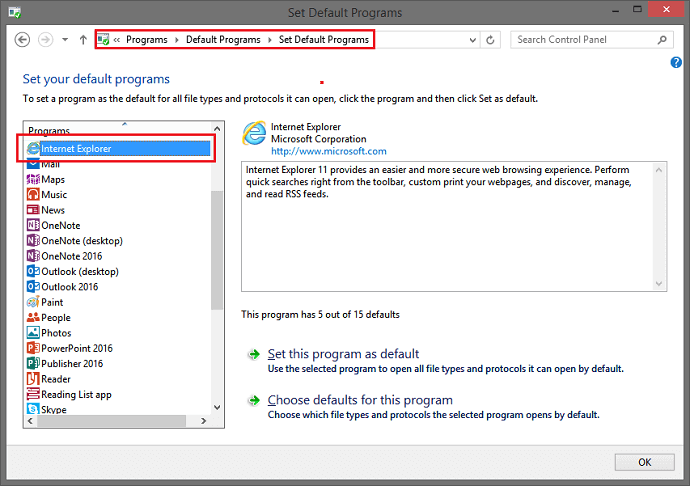
Task: Click description box scroll up arrow
Action: click(x=659, y=170)
